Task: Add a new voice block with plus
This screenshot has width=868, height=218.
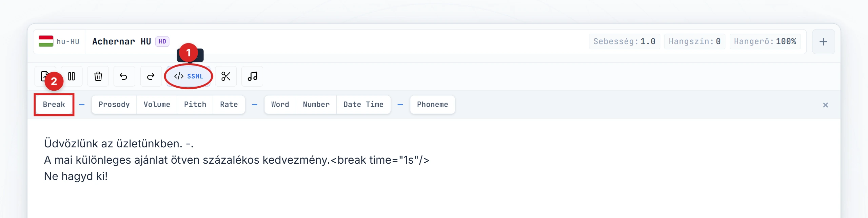Action: click(x=823, y=42)
